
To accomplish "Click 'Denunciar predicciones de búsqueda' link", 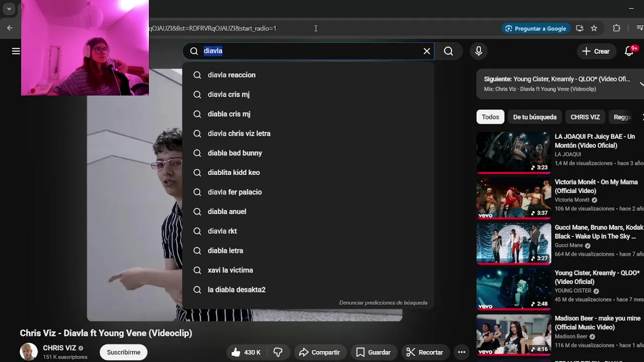I will (383, 303).
